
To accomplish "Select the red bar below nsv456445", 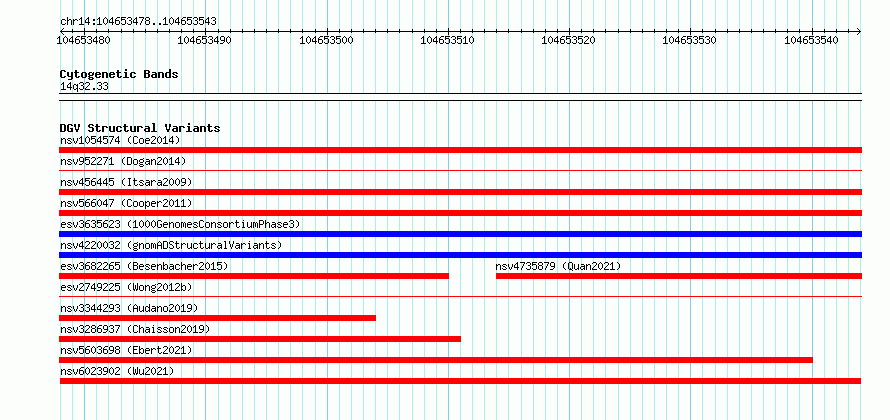I will (x=460, y=192).
